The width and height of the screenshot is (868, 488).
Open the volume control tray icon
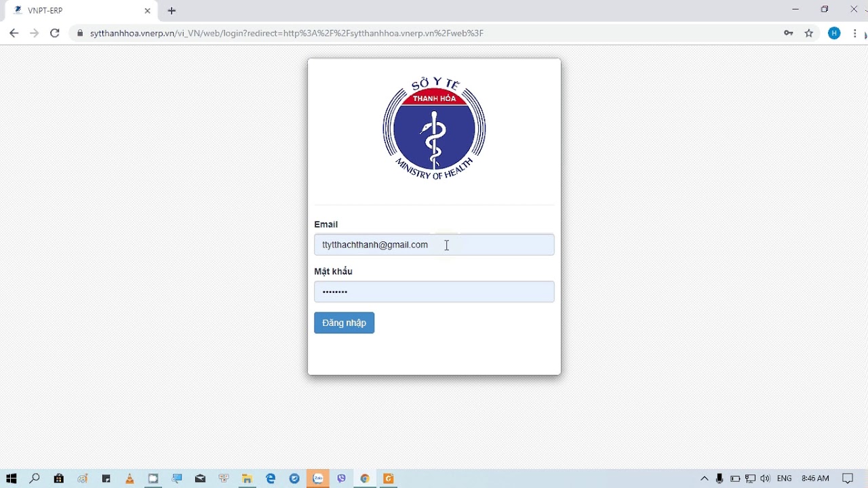coord(765,479)
